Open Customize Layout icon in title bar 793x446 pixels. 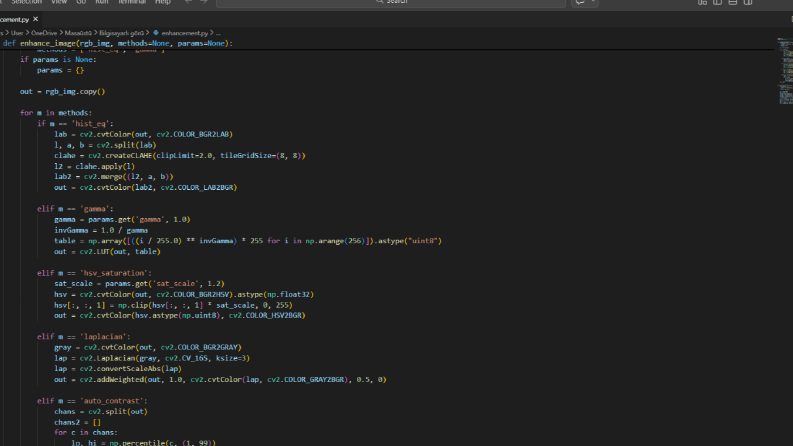(x=702, y=3)
